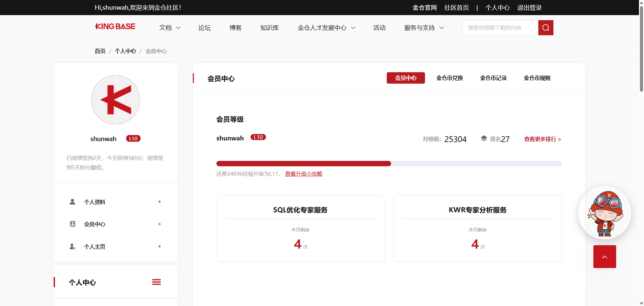Open the KINGBASE logo homepage
Viewport: 644px width, 306px height.
pyautogui.click(x=115, y=27)
